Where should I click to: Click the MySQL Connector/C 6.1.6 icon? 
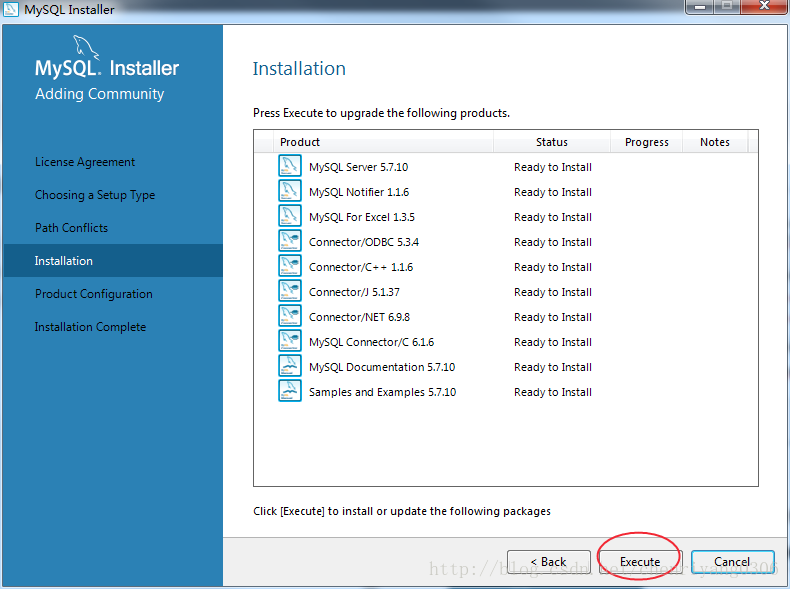pos(290,341)
